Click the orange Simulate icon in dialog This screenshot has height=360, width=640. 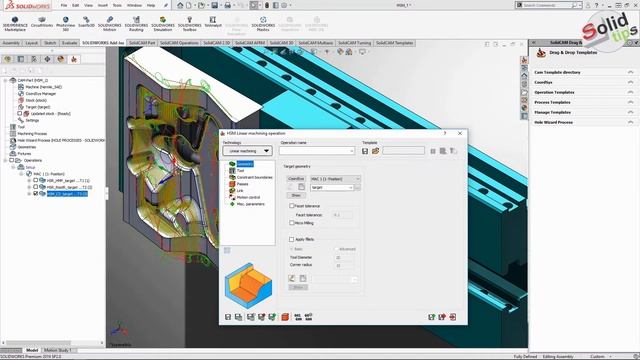285,317
